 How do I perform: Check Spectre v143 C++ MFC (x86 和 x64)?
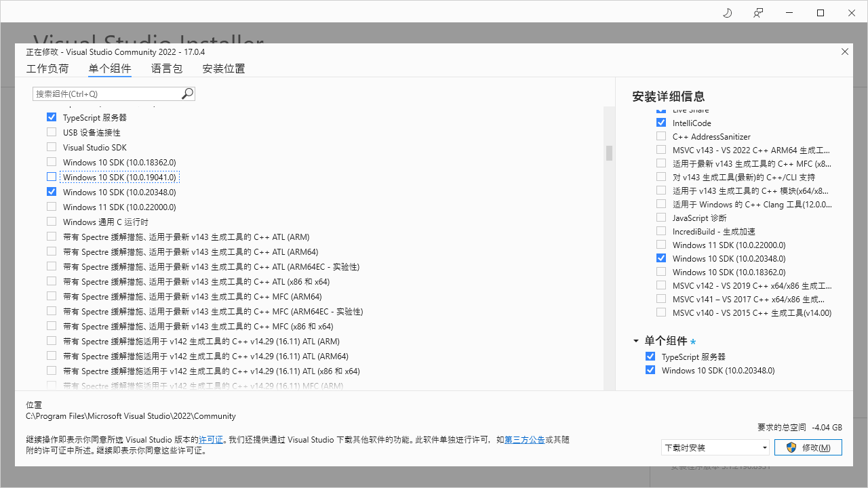coord(52,326)
